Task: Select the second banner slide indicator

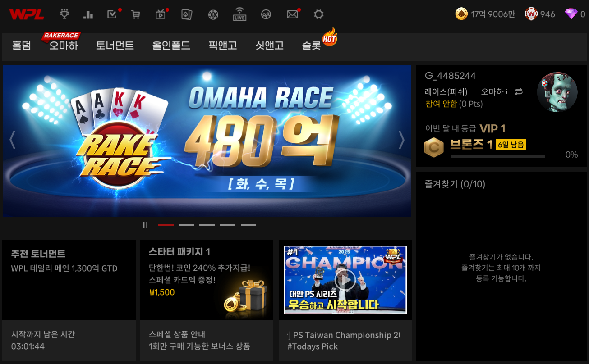Action: (x=186, y=225)
